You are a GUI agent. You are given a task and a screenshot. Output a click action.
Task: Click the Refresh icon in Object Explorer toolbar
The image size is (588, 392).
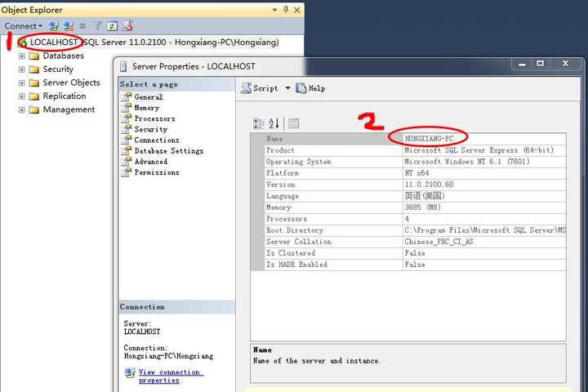(112, 26)
